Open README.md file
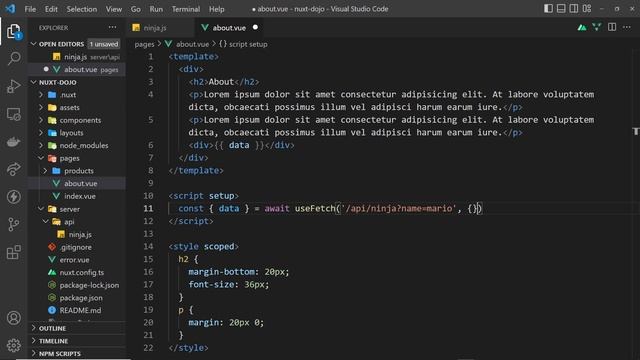Screen dimensions: 640x360 [x=80, y=310]
